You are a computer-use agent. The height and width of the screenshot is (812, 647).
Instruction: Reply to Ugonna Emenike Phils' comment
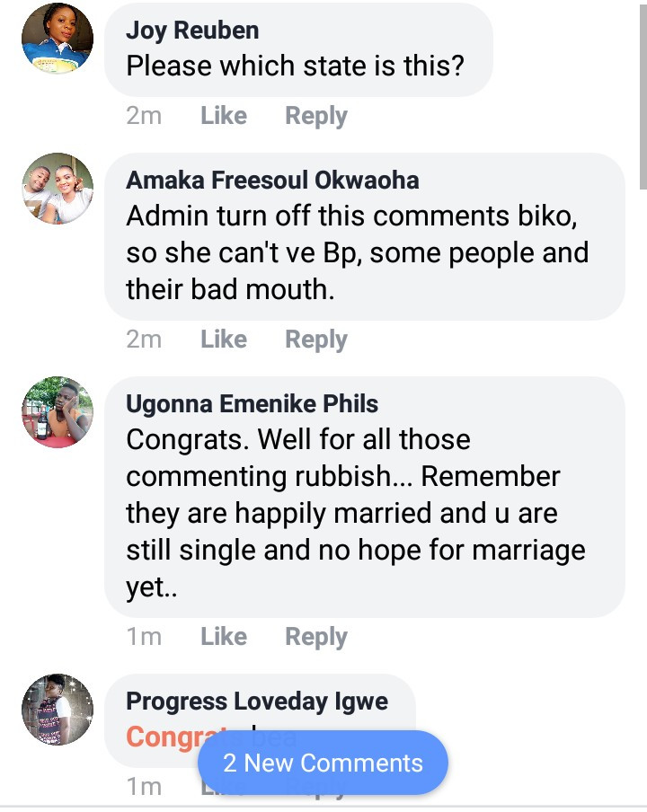316,637
